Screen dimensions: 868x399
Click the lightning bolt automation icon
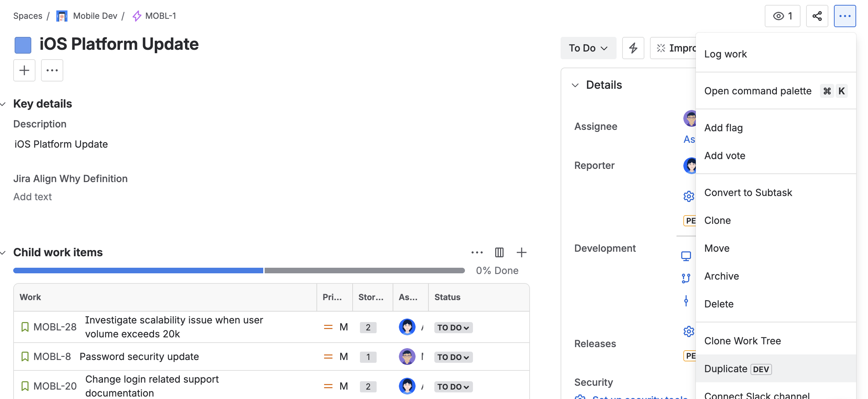633,48
